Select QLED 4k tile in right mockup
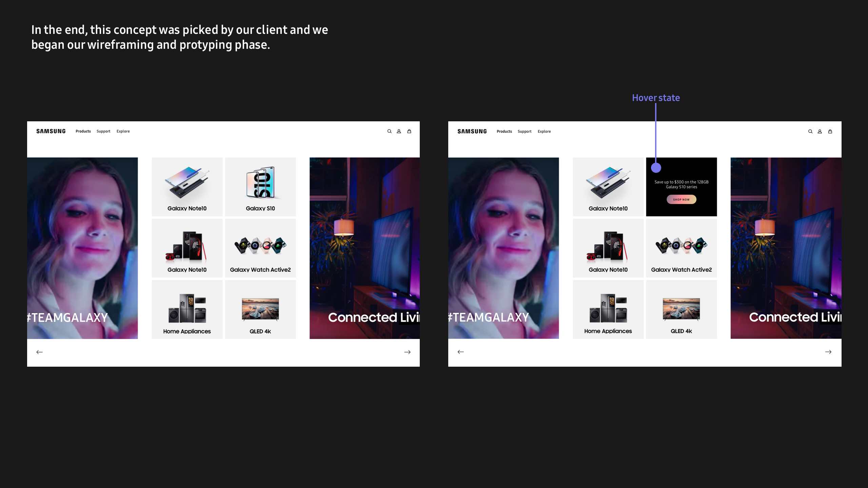This screenshot has width=868, height=488. pyautogui.click(x=682, y=309)
